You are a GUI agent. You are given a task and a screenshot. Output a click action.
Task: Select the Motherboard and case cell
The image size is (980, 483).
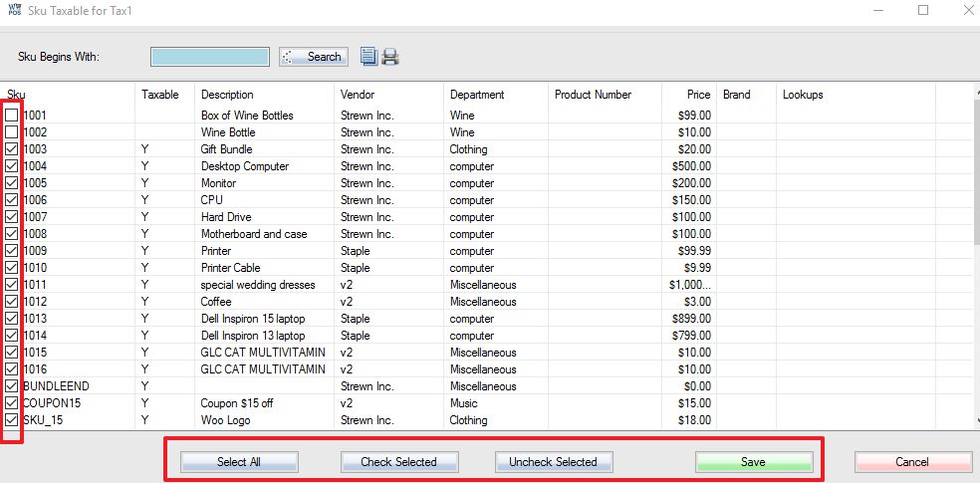coord(254,233)
